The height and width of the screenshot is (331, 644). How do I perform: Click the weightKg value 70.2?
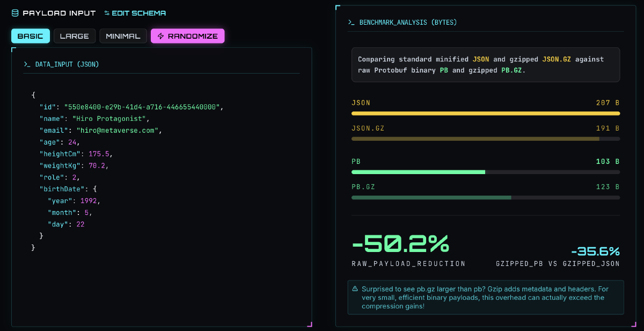point(97,166)
